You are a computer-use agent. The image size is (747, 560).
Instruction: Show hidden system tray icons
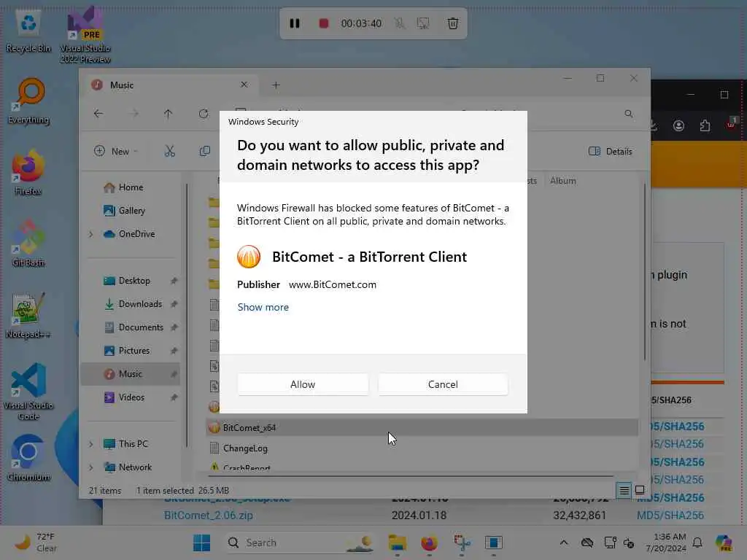[x=564, y=542]
